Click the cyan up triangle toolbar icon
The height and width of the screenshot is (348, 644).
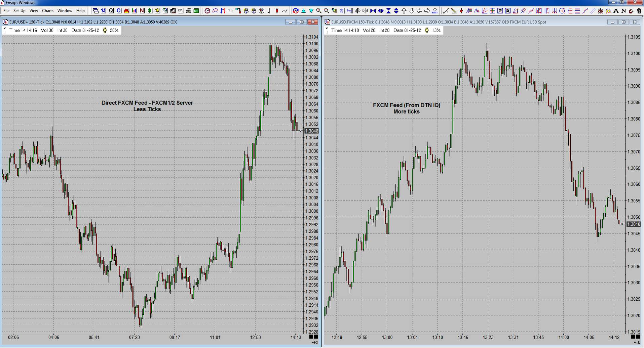(x=304, y=11)
